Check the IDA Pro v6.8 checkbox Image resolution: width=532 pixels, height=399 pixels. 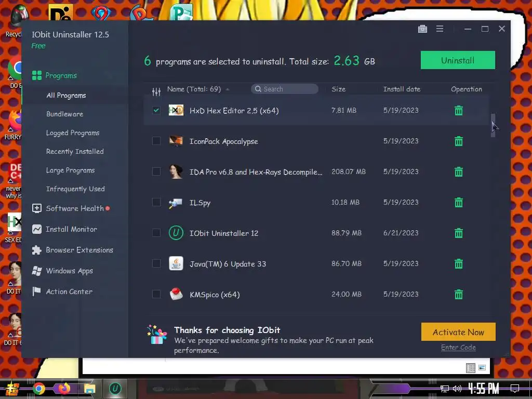(x=156, y=171)
